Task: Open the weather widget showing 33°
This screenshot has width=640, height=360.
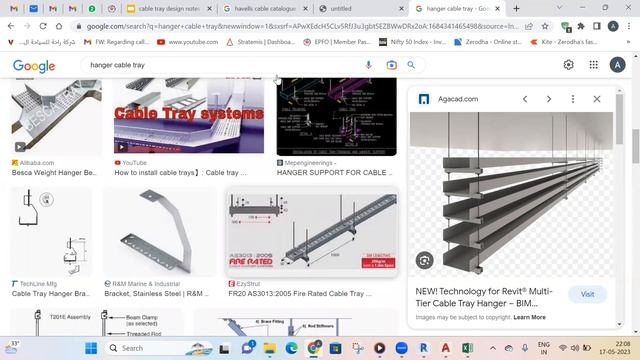Action: (12, 347)
